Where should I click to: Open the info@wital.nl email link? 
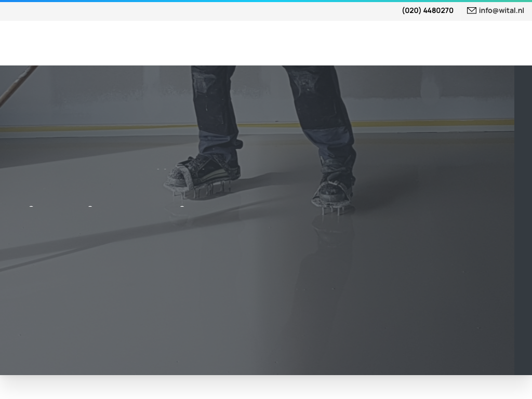[501, 10]
